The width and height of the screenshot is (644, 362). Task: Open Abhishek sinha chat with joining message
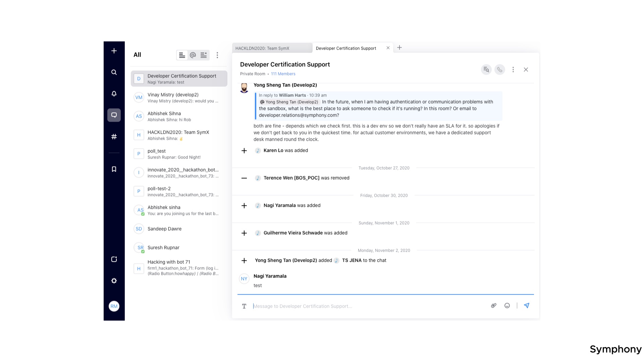coord(179,210)
